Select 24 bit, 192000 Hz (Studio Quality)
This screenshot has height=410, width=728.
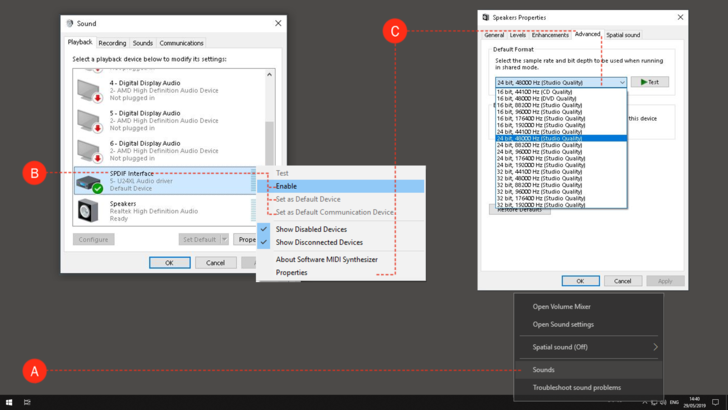click(561, 165)
